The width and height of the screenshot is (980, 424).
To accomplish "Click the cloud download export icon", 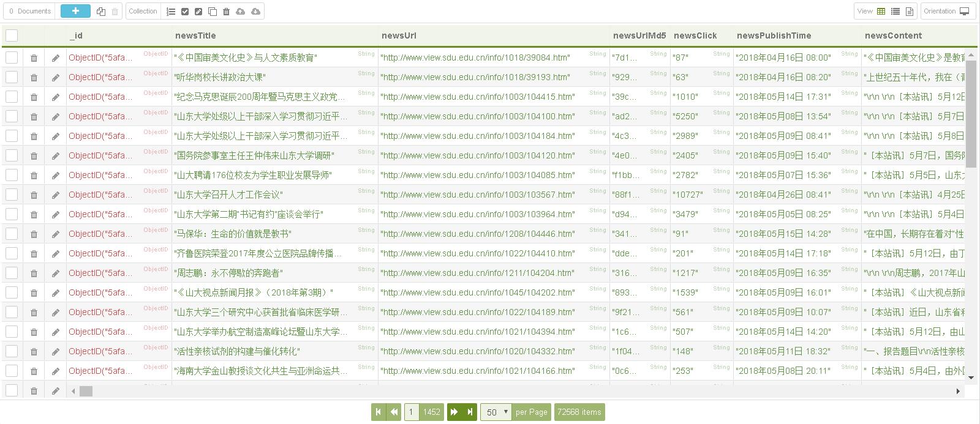I will [255, 12].
